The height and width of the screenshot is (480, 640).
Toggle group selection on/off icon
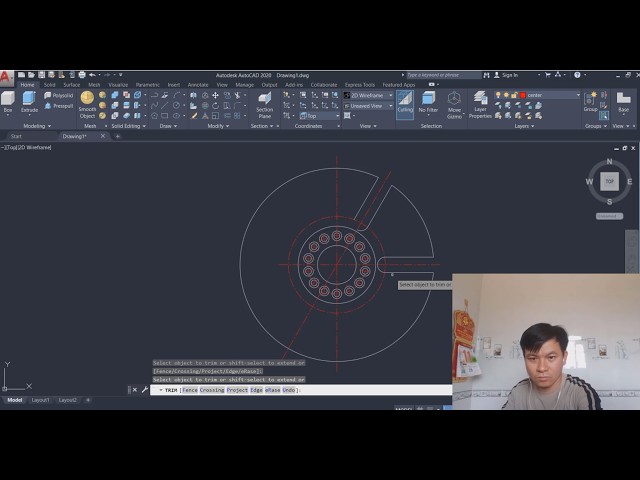(x=604, y=116)
